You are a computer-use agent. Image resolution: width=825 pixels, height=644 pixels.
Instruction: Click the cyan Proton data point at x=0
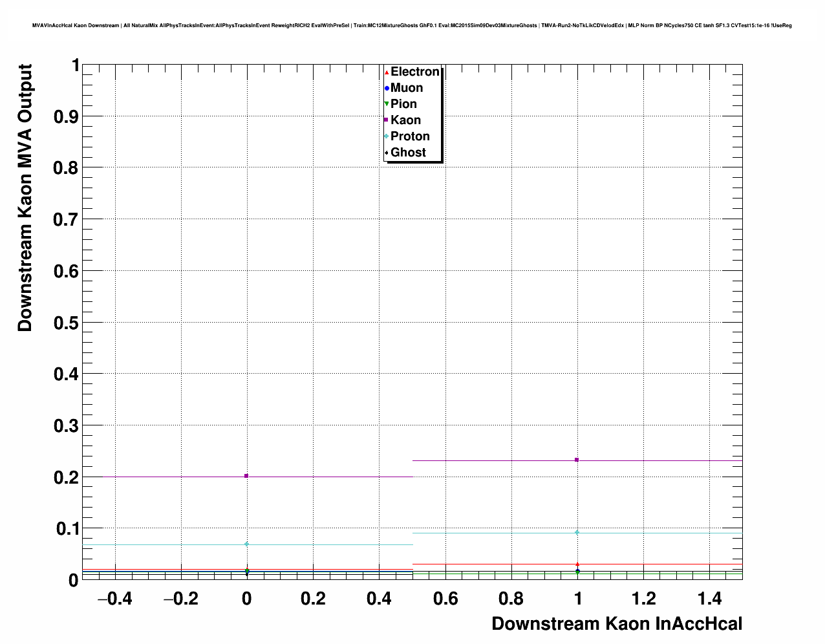tap(246, 544)
